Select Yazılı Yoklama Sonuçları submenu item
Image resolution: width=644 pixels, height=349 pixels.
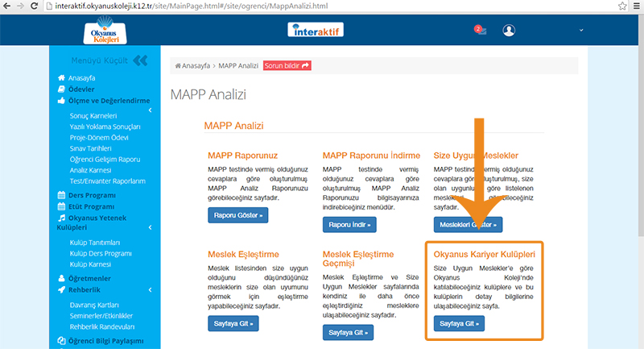tap(105, 127)
